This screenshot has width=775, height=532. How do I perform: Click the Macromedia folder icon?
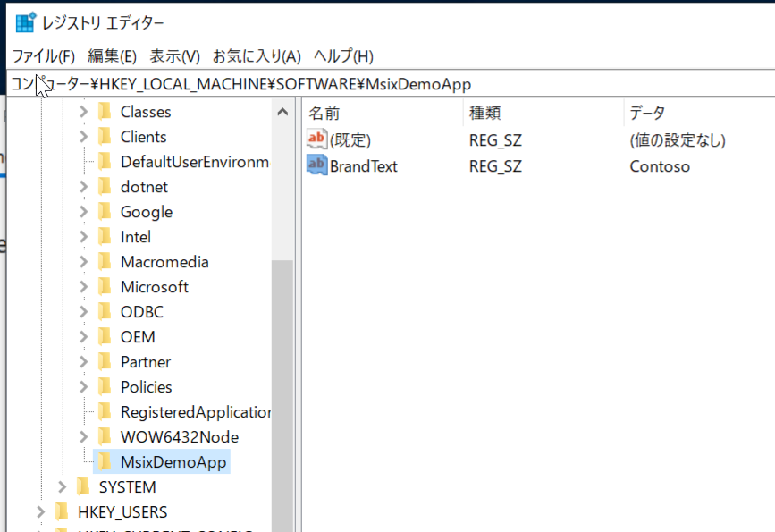105,261
